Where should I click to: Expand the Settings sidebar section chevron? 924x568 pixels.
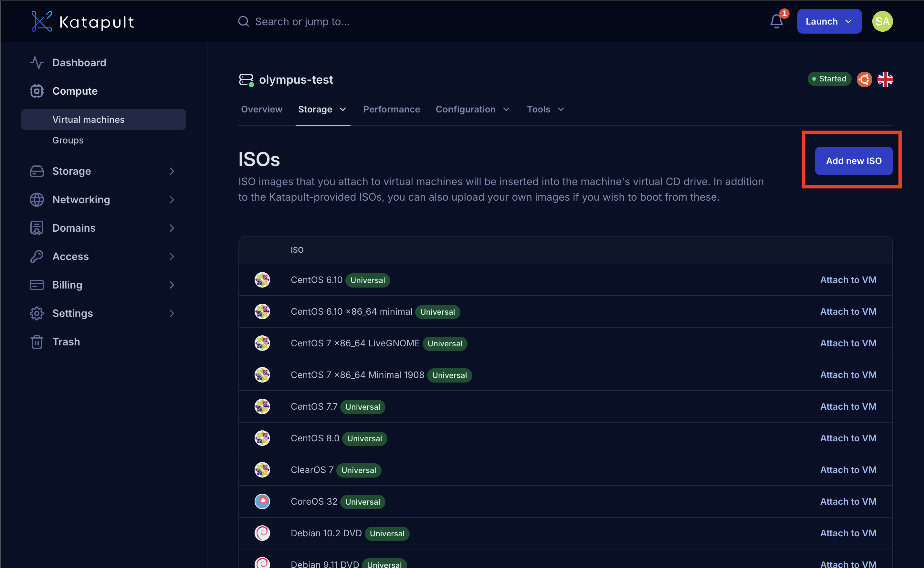(x=171, y=313)
